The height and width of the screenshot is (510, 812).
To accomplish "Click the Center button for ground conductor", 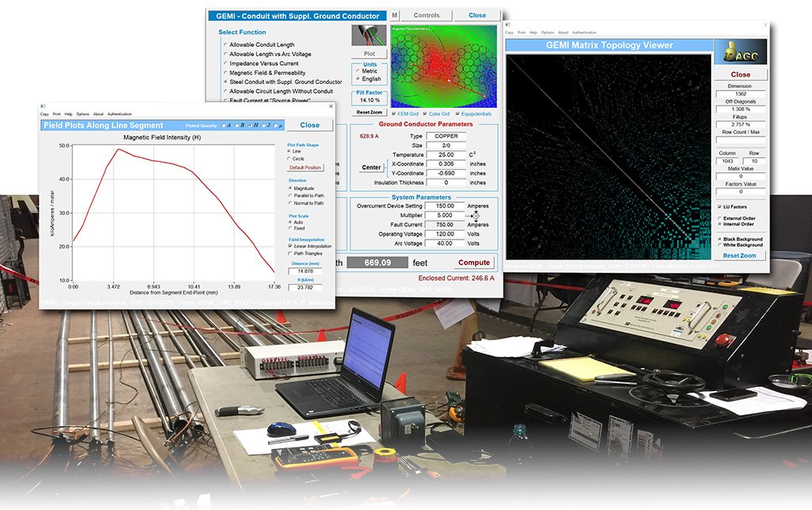I will pyautogui.click(x=371, y=168).
